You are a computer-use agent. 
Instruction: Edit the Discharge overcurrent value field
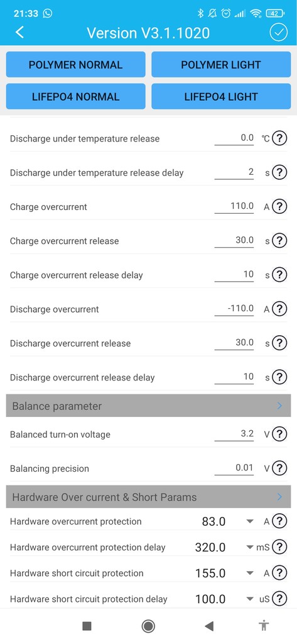pos(234,308)
